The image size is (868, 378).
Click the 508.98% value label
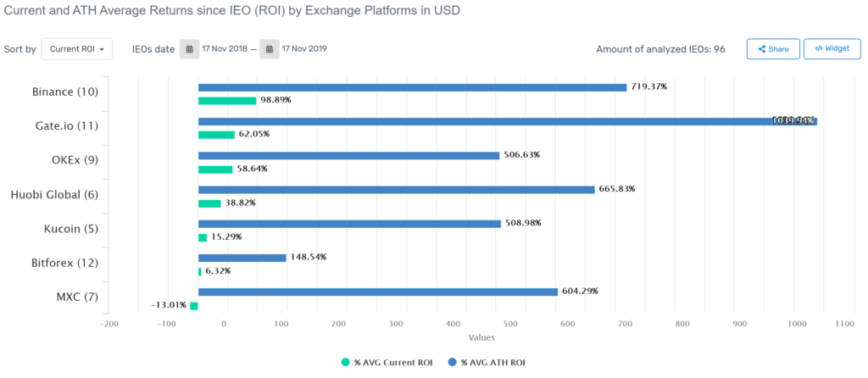523,224
